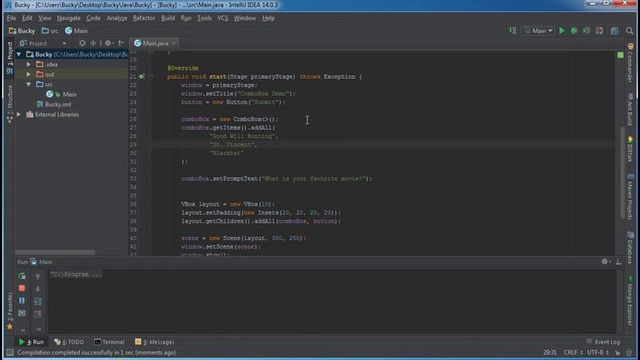
Task: Hide the Project tool window icon
Action: coord(121,43)
